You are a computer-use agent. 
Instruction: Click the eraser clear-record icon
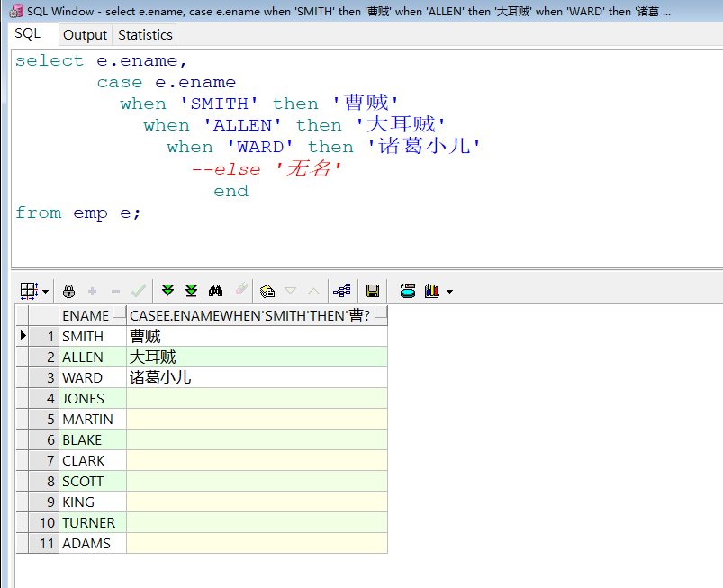tap(241, 289)
